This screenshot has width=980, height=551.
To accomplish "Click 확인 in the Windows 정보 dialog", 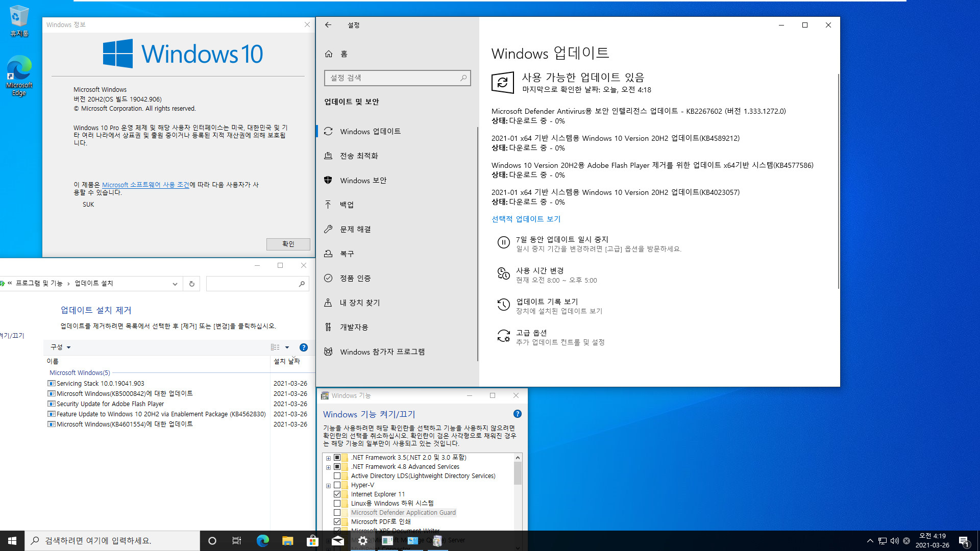I will (x=288, y=244).
